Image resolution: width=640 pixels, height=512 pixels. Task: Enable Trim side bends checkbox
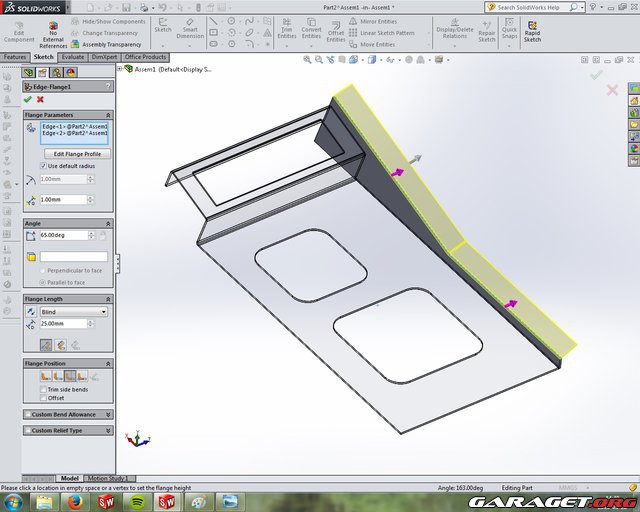click(x=44, y=389)
